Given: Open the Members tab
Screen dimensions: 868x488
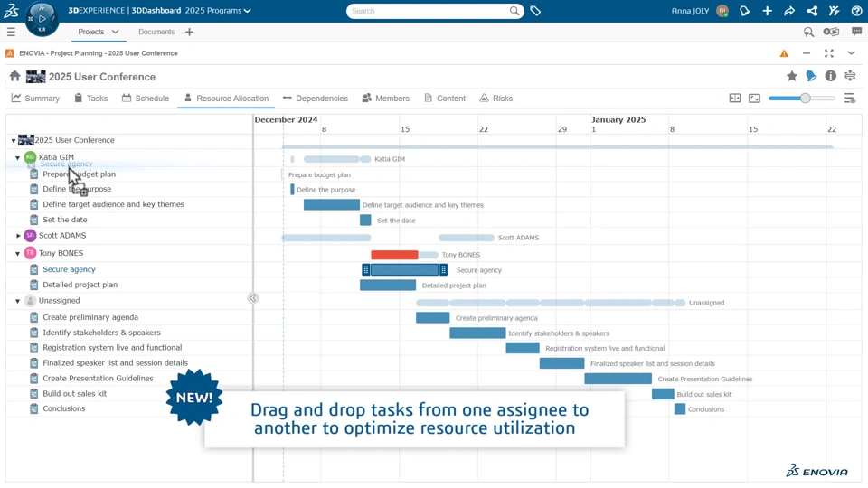Looking at the screenshot, I should coord(386,98).
